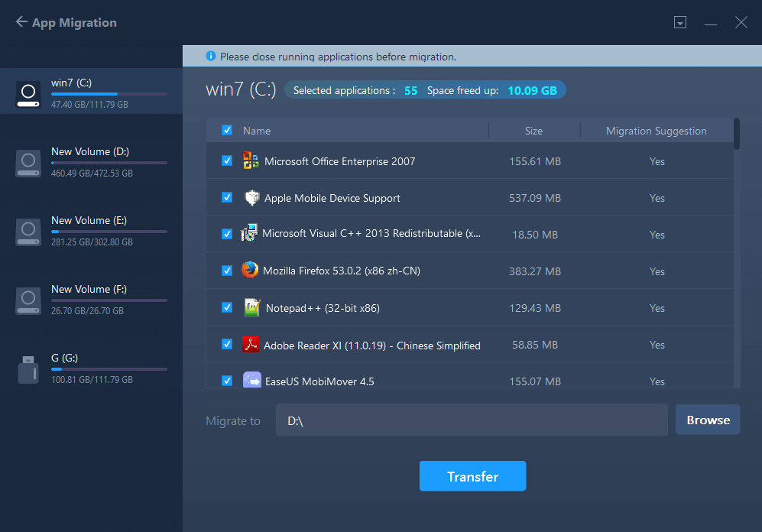Open the window options dropdown near the titlebar
Screen dimensions: 762x532
click(x=679, y=22)
